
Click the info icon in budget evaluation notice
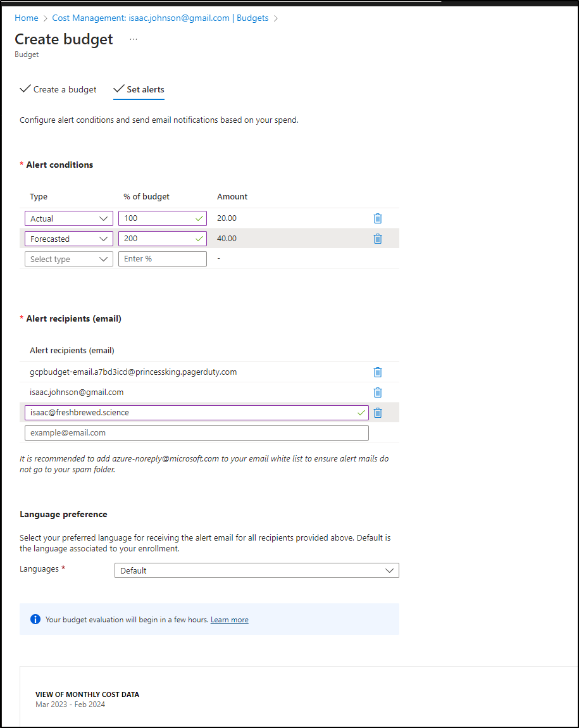tap(35, 619)
